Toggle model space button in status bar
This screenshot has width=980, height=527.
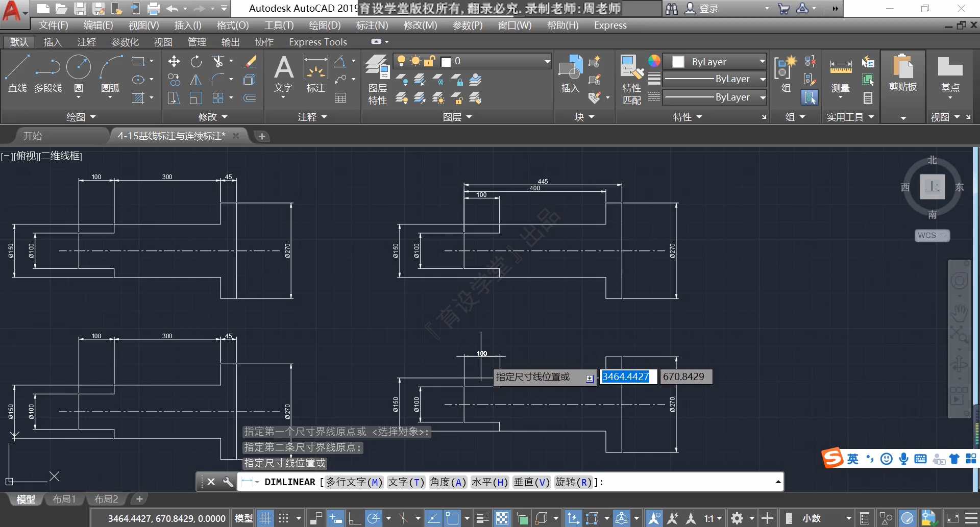coord(243,518)
